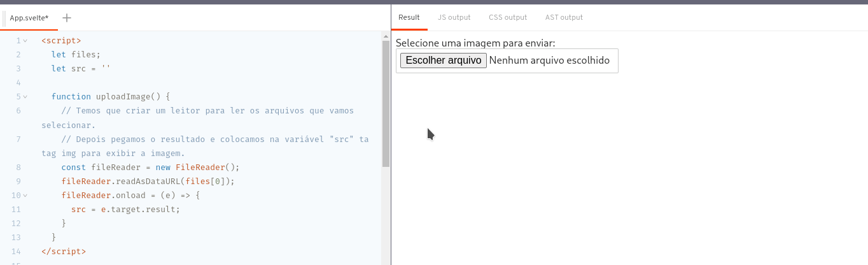Add a new component file with plus icon
This screenshot has height=265, width=868.
[67, 18]
